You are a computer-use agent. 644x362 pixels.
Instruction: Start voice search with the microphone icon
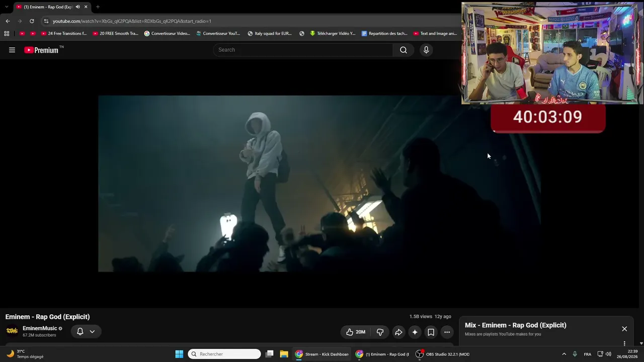(426, 50)
